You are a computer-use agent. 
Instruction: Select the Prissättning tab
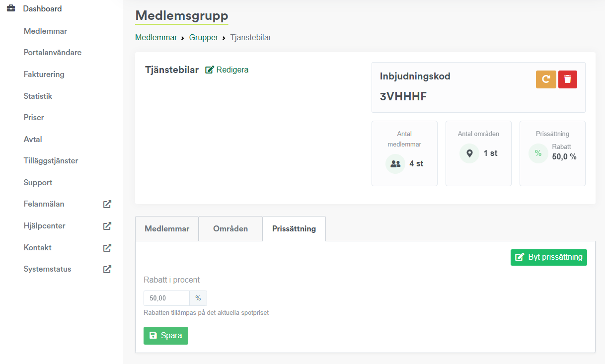(x=294, y=229)
